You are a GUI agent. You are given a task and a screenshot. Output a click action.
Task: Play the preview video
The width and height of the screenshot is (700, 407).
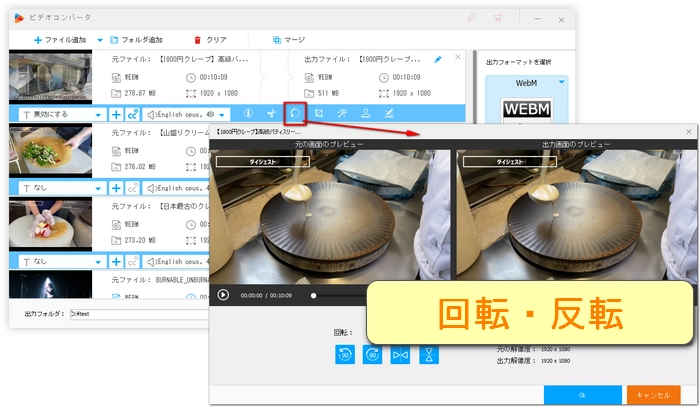click(223, 295)
